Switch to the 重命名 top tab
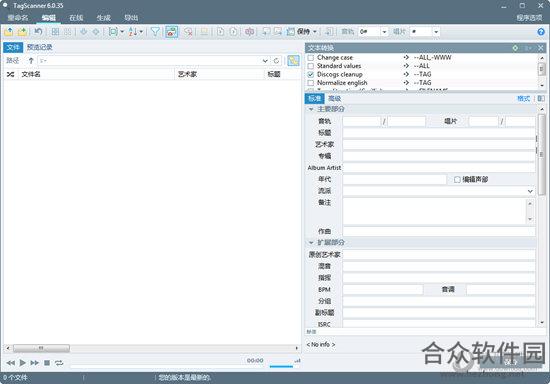Image resolution: width=550 pixels, height=384 pixels. click(x=18, y=18)
